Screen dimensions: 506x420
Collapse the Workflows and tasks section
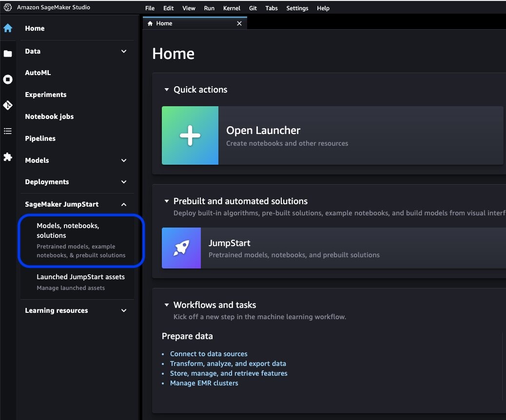167,305
